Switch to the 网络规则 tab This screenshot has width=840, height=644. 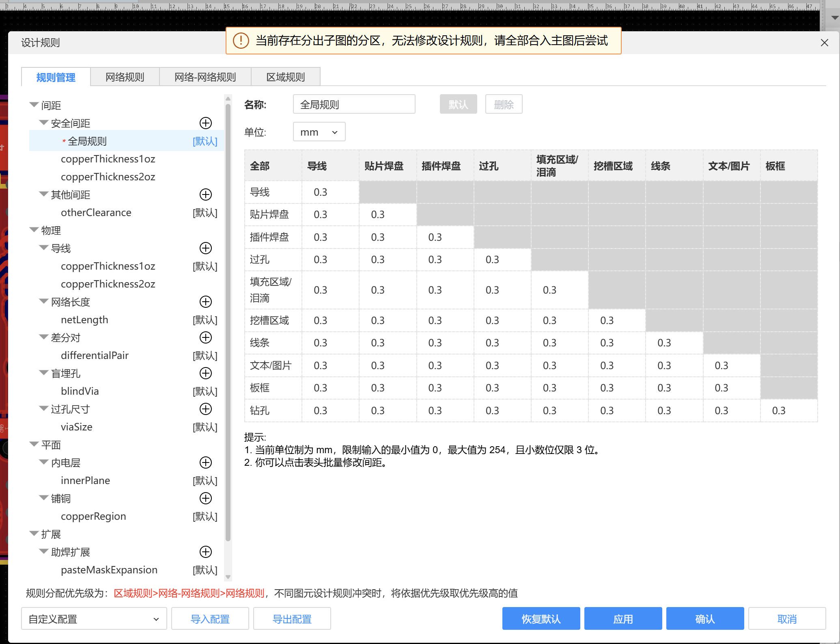point(125,77)
